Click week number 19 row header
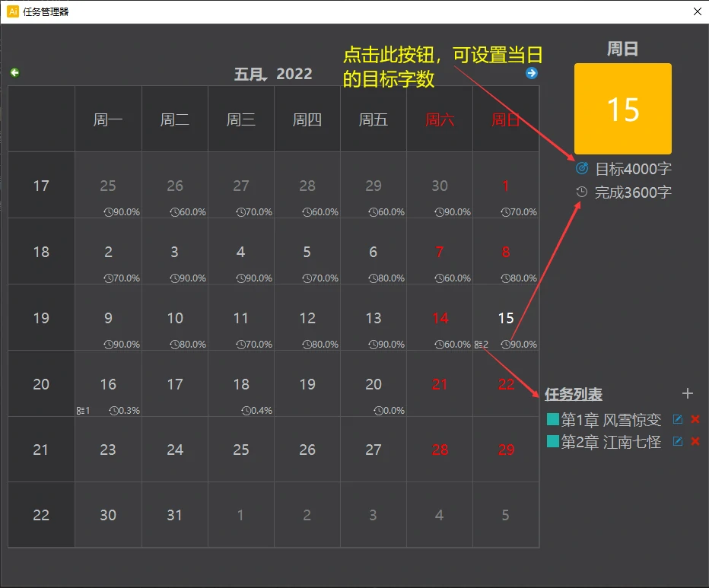 tap(41, 317)
